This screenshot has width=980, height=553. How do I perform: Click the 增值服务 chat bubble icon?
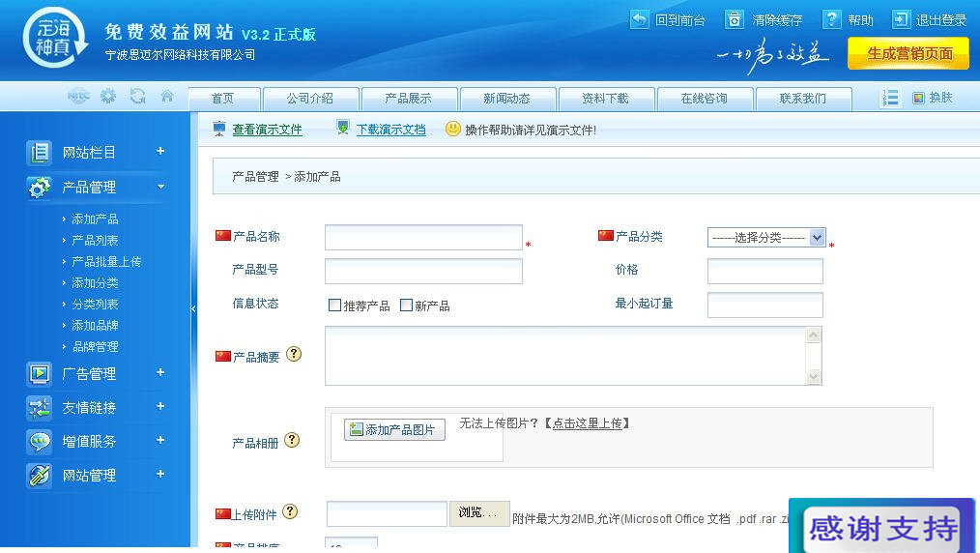click(x=40, y=442)
